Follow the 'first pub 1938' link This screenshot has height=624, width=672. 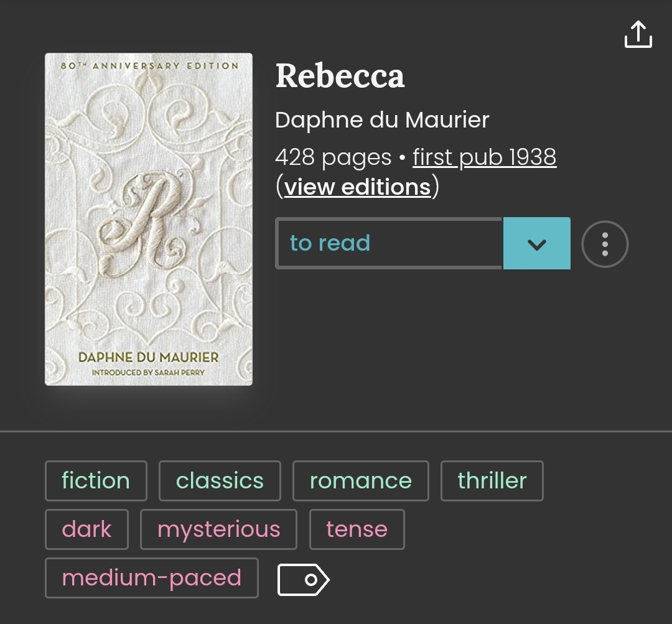(x=484, y=157)
